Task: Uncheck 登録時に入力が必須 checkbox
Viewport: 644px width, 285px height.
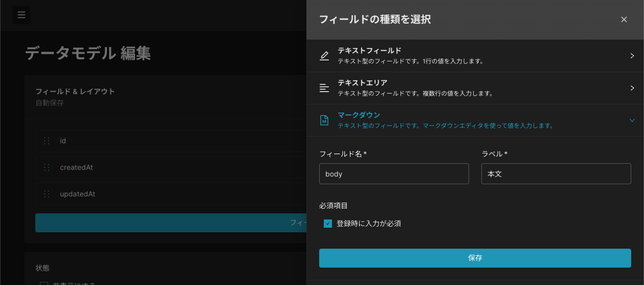Action: pyautogui.click(x=328, y=224)
